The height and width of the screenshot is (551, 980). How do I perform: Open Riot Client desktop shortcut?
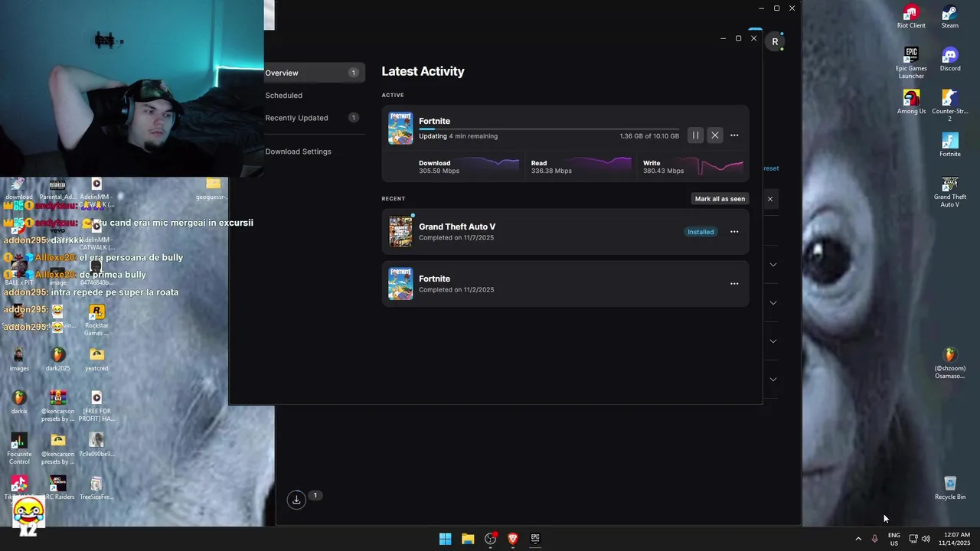(911, 17)
